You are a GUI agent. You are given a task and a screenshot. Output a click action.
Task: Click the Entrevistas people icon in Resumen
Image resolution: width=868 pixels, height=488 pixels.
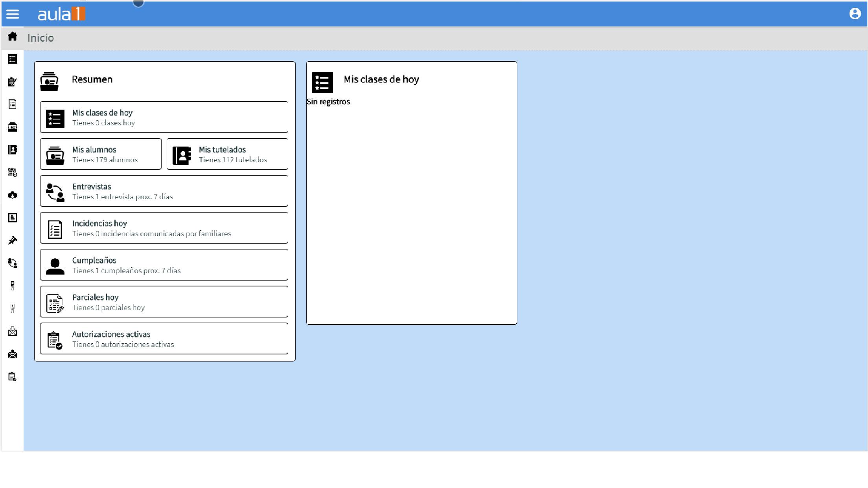click(x=55, y=193)
